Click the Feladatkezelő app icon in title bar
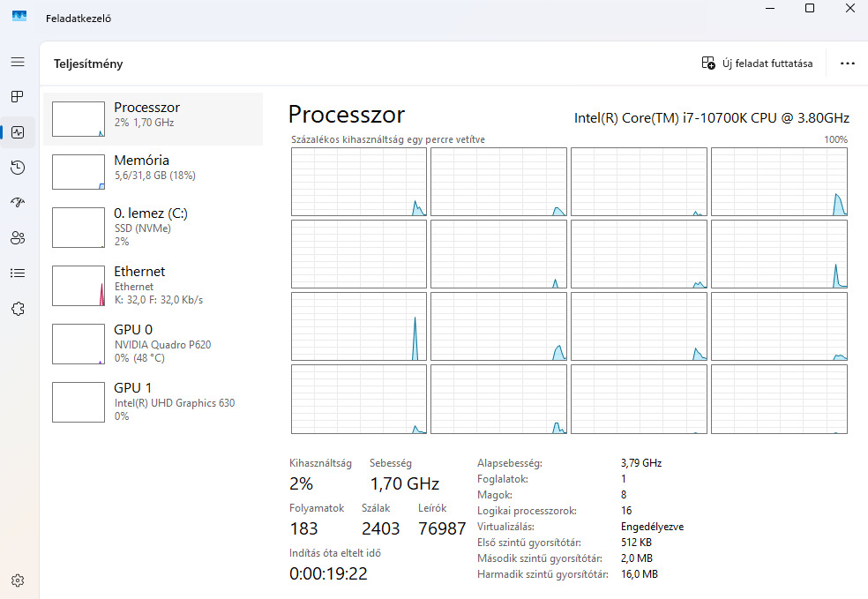Image resolution: width=868 pixels, height=599 pixels. tap(19, 17)
